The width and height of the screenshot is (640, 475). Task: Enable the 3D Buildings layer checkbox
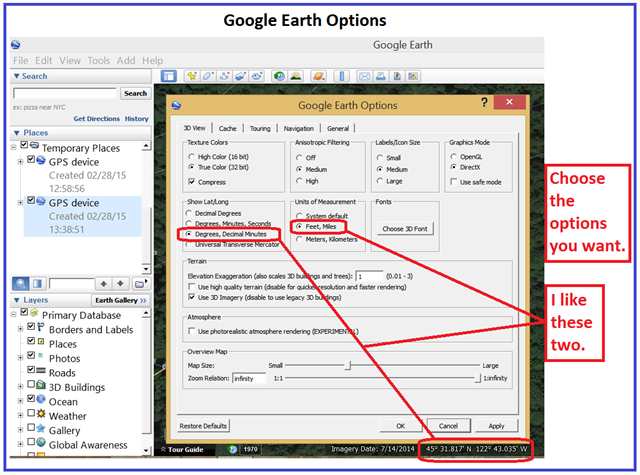(x=31, y=385)
